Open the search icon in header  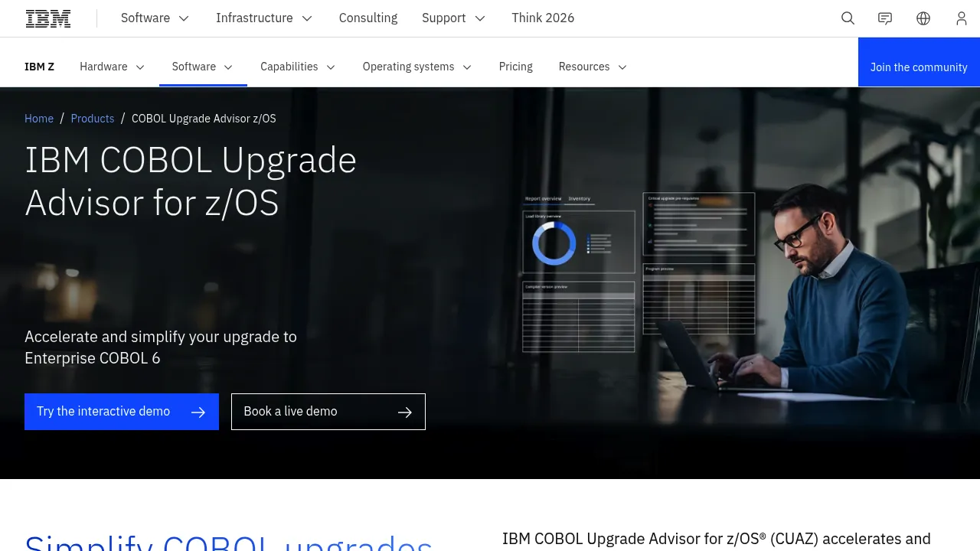[848, 18]
